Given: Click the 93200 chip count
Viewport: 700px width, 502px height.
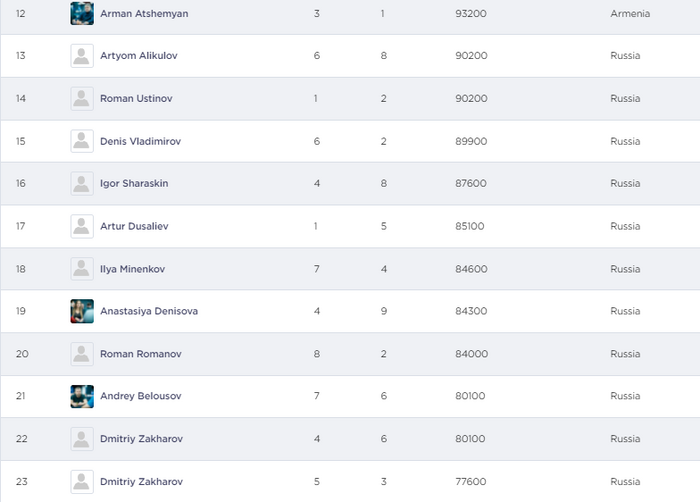Looking at the screenshot, I should point(471,14).
